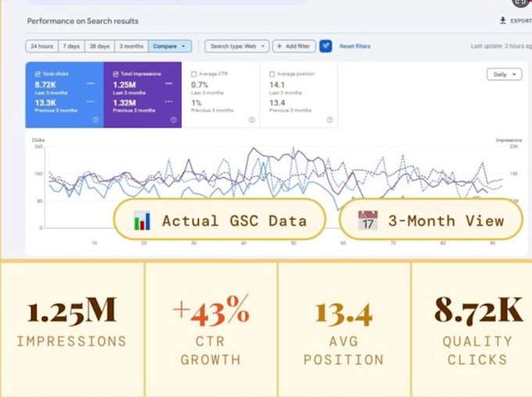Viewport: 532px width, 397px height.
Task: Click the 13.4 AVG POSITION summary stat
Action: (x=343, y=332)
